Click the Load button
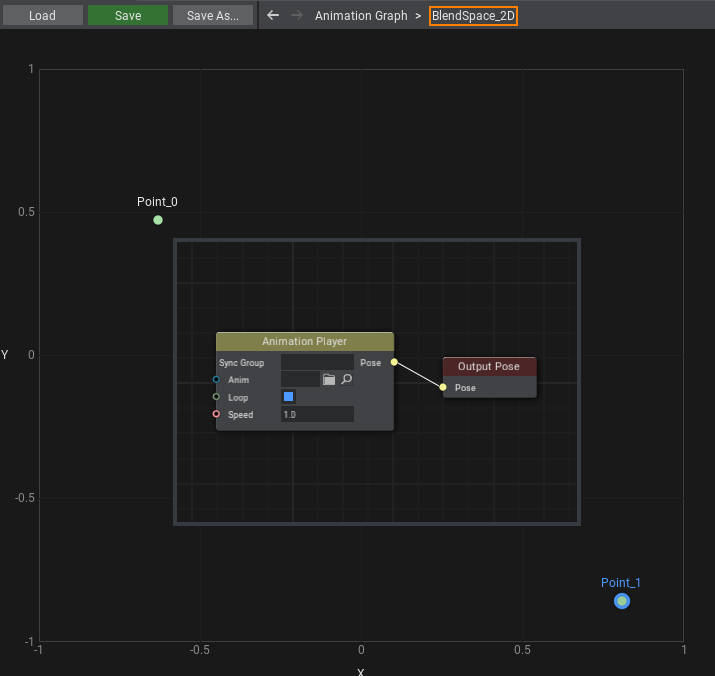 pos(42,16)
